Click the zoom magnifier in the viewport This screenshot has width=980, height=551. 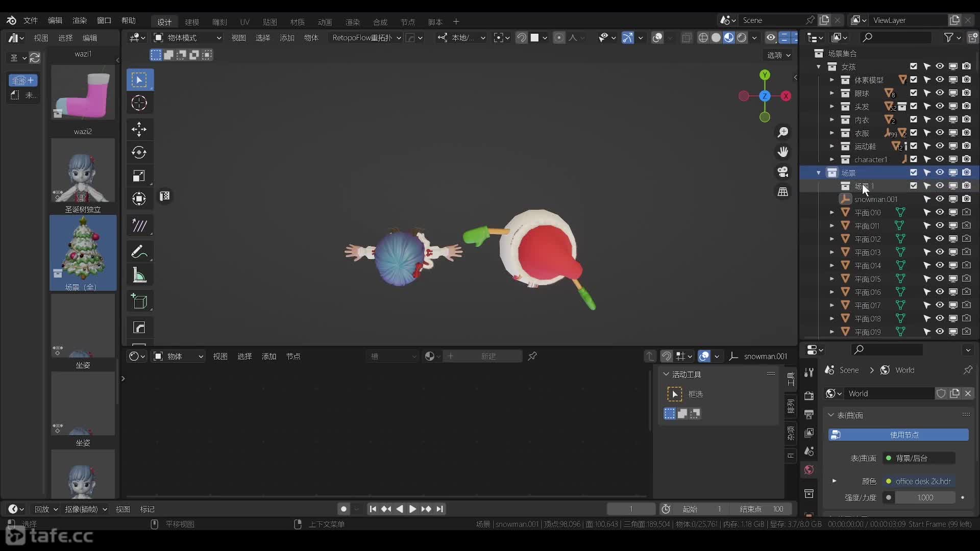pos(783,133)
